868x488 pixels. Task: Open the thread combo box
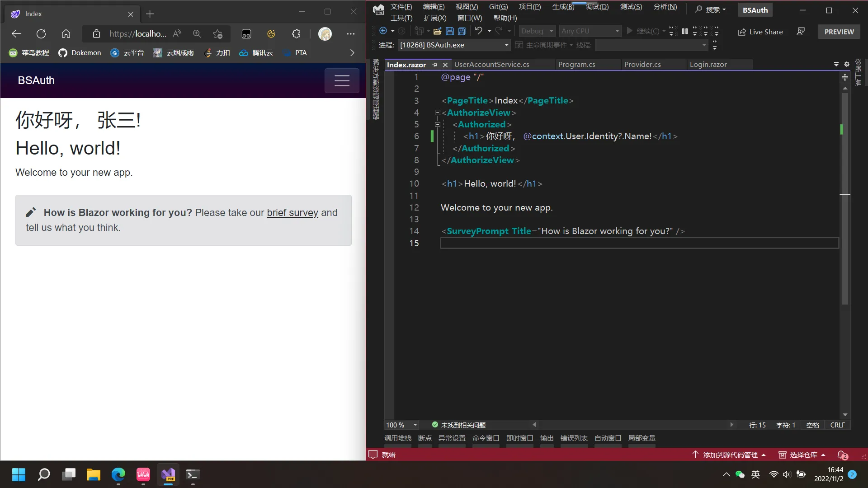(651, 45)
